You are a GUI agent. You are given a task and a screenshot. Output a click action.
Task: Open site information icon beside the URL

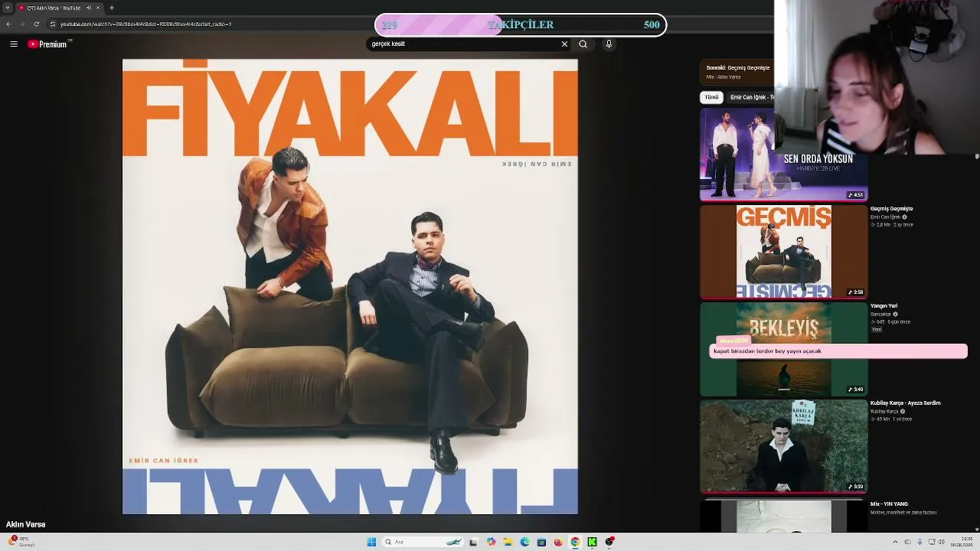[52, 24]
